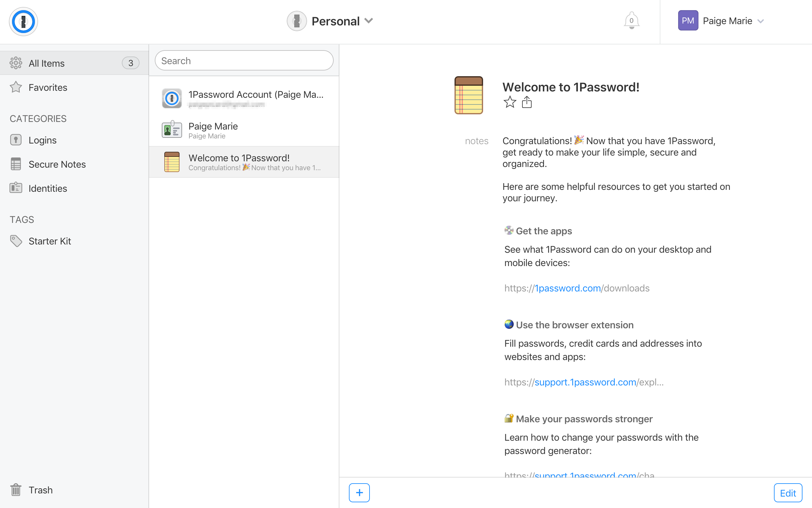
Task: Share the Welcome to 1Password! item
Action: (527, 102)
